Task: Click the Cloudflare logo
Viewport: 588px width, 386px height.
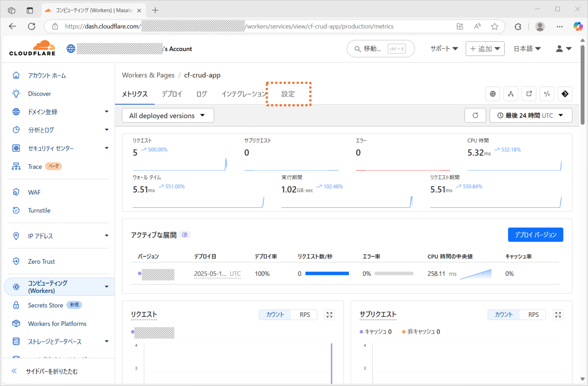Action: point(32,48)
